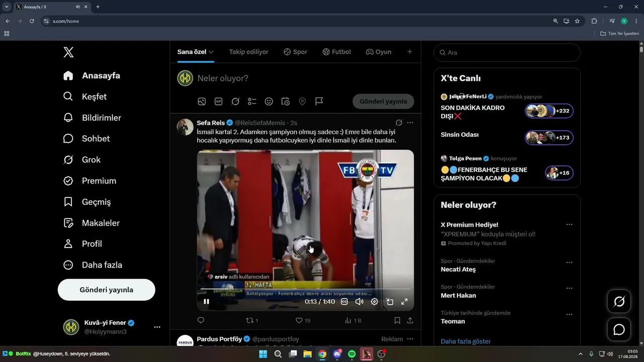Viewport: 644px width, 362px height.
Task: Click the X logo in the sidebar
Action: pyautogui.click(x=68, y=52)
